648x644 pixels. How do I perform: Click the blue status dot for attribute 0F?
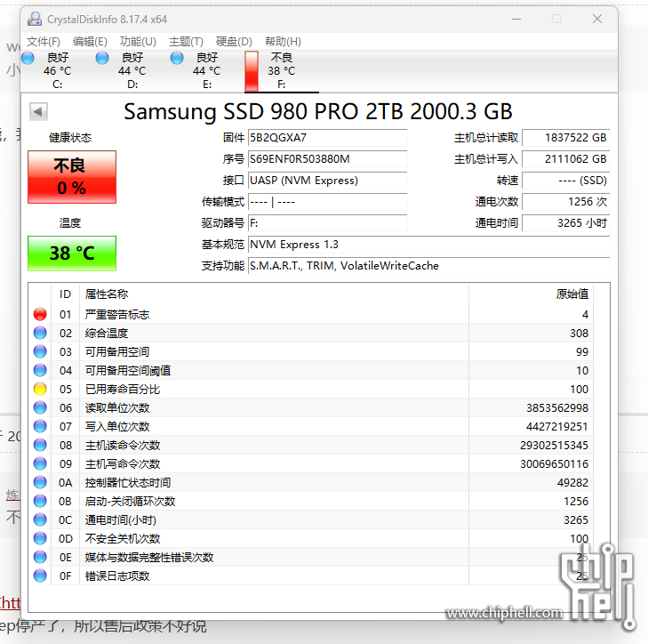pyautogui.click(x=40, y=576)
